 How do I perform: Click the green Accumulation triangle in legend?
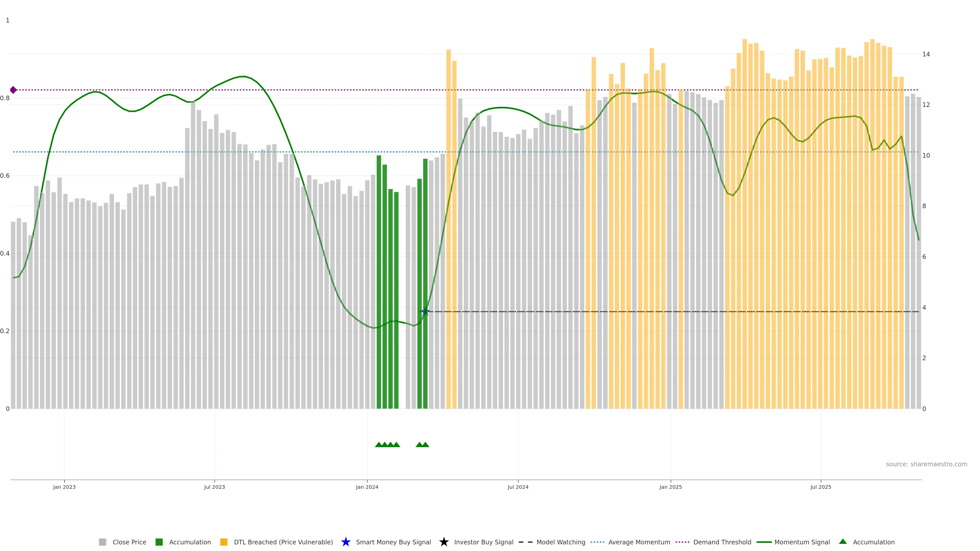tap(843, 542)
